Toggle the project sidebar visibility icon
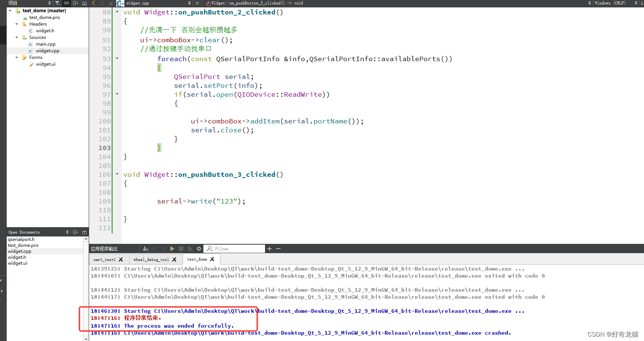This screenshot has width=644, height=341. [84, 3]
